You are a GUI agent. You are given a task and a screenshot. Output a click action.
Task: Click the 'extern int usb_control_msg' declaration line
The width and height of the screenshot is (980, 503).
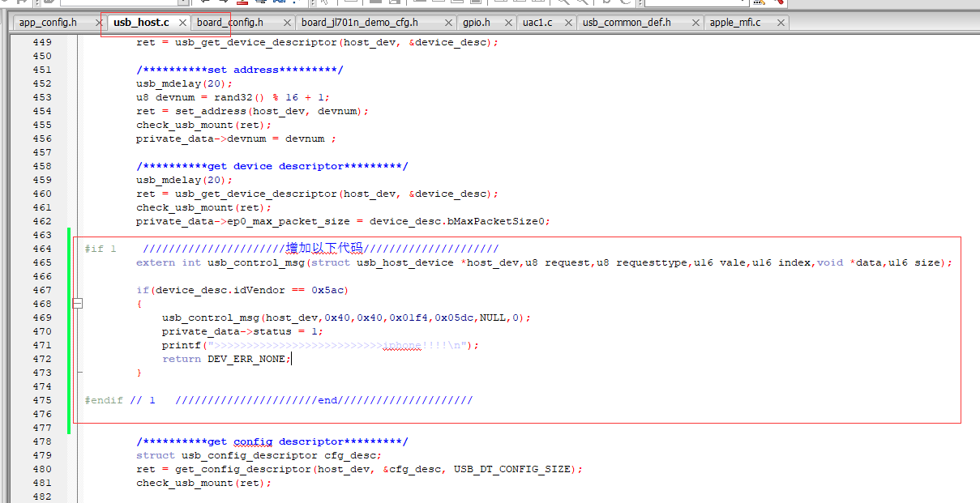tap(545, 262)
